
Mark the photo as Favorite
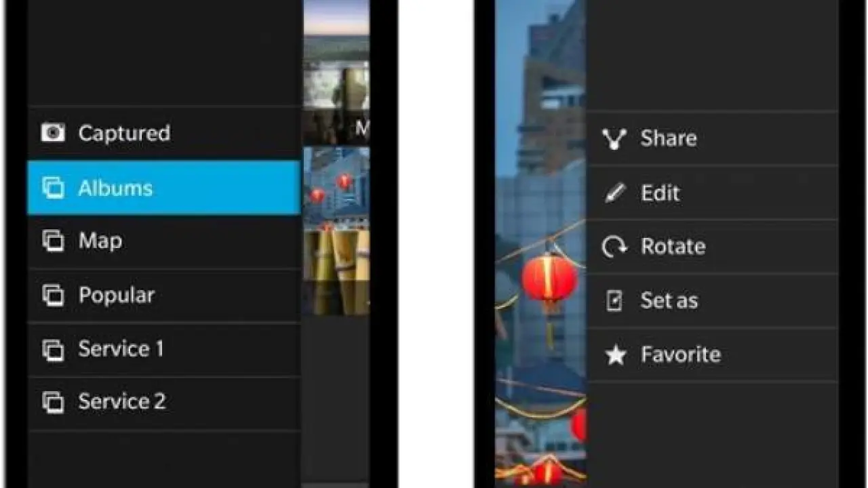(680, 354)
